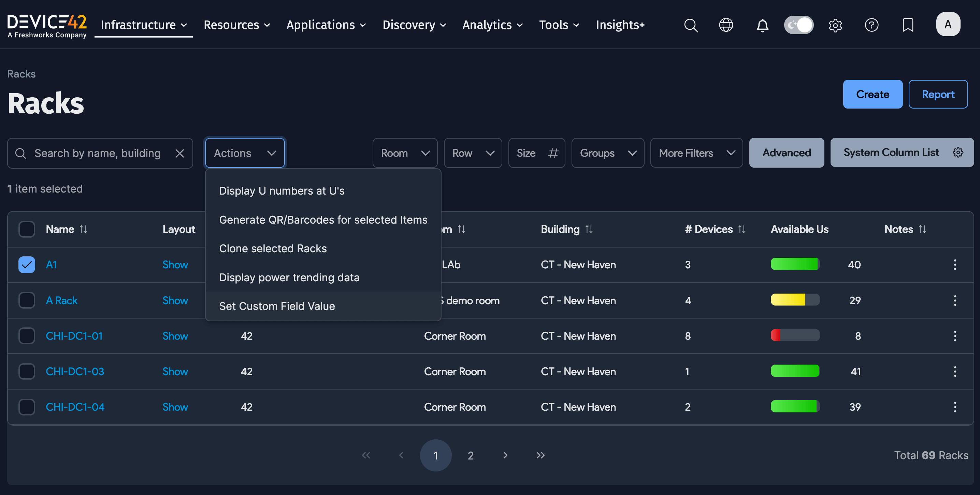Image resolution: width=980 pixels, height=495 pixels.
Task: Open global search with the magnifier icon
Action: (x=691, y=25)
